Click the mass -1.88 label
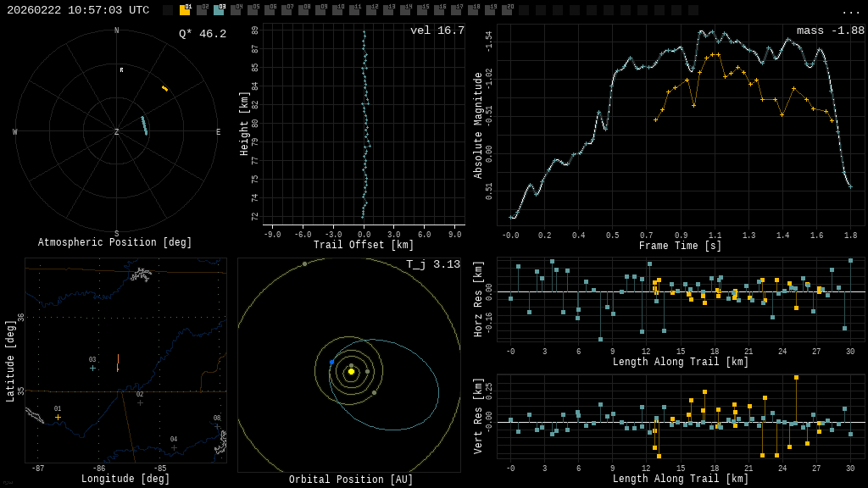Screen dimensions: 868x488 click(830, 30)
